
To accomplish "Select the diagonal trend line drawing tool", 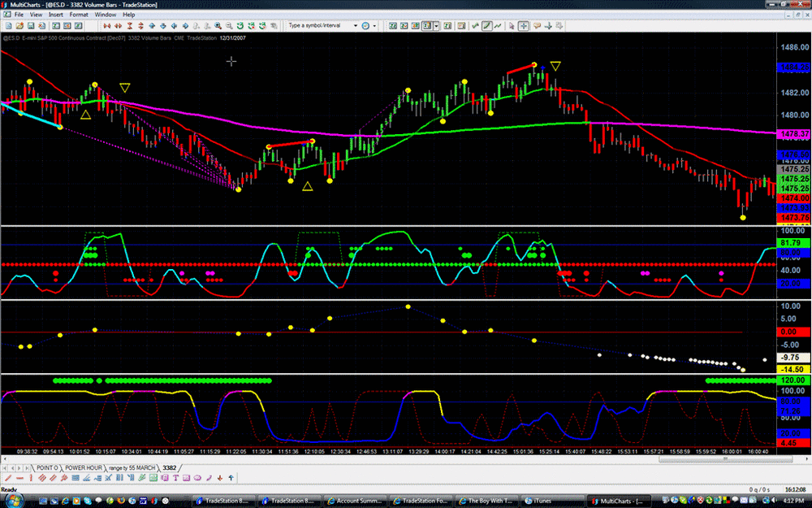I will coord(8,478).
